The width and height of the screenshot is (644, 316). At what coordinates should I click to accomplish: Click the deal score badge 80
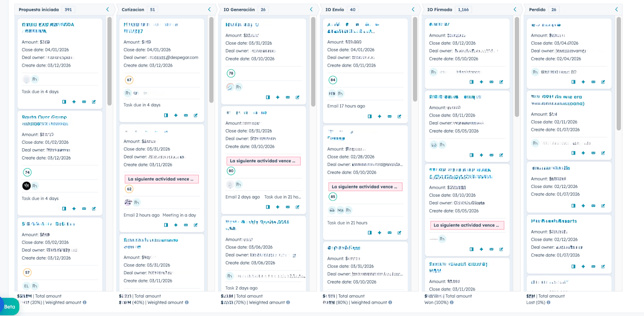(x=231, y=171)
